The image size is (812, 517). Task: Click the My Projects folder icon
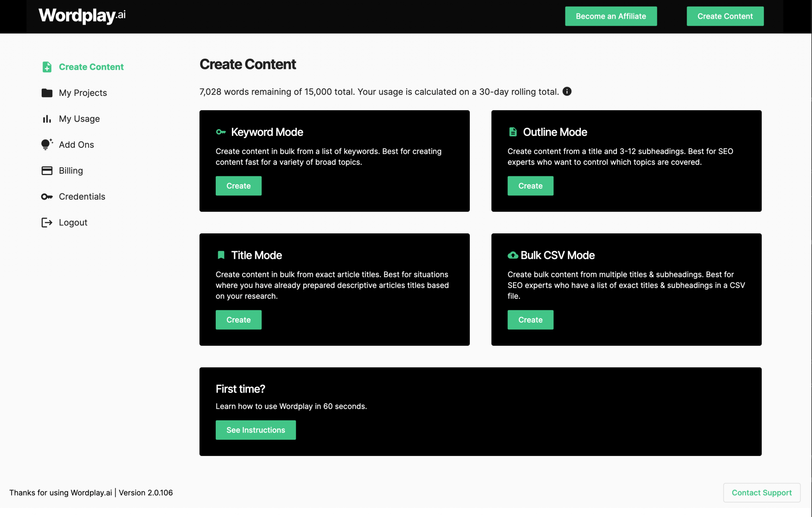[47, 93]
